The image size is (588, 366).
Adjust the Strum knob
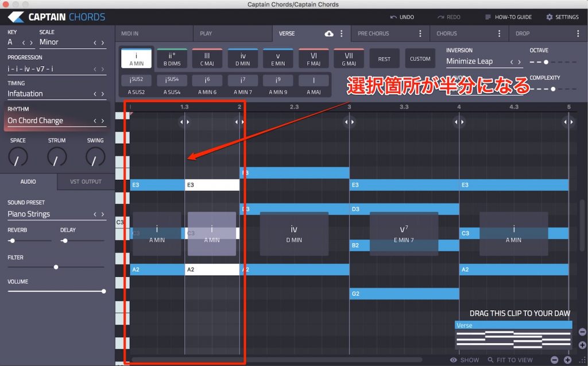pos(57,156)
